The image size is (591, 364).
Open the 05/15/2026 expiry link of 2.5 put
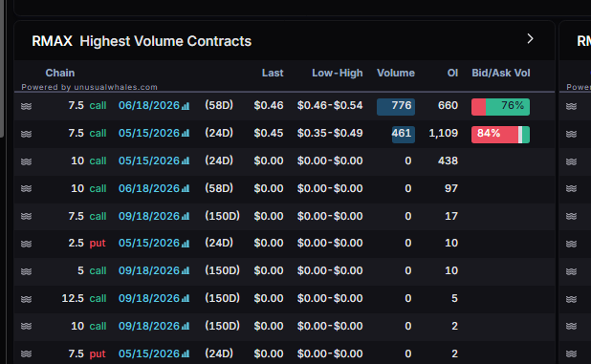(x=149, y=243)
